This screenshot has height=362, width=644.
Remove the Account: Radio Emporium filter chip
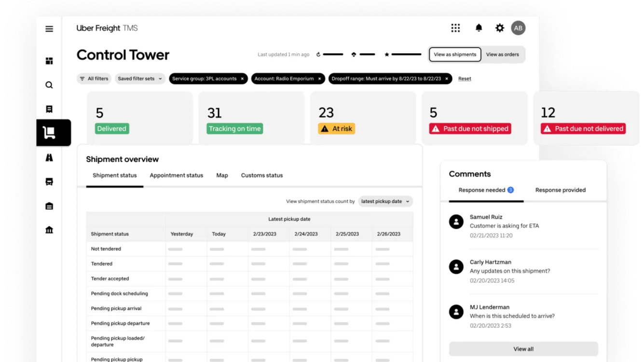tap(319, 78)
